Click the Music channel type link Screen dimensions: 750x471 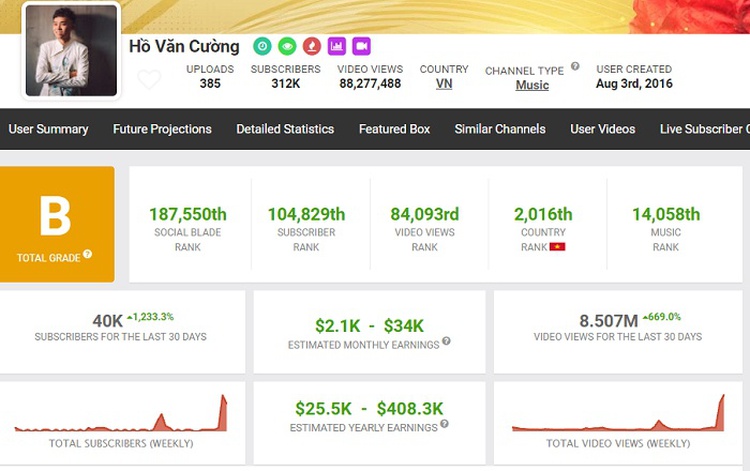[532, 85]
